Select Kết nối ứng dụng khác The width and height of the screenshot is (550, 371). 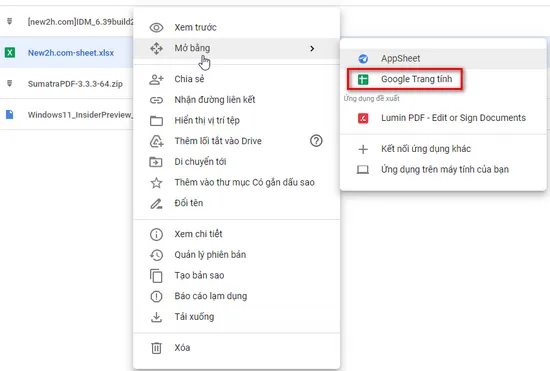(443, 149)
